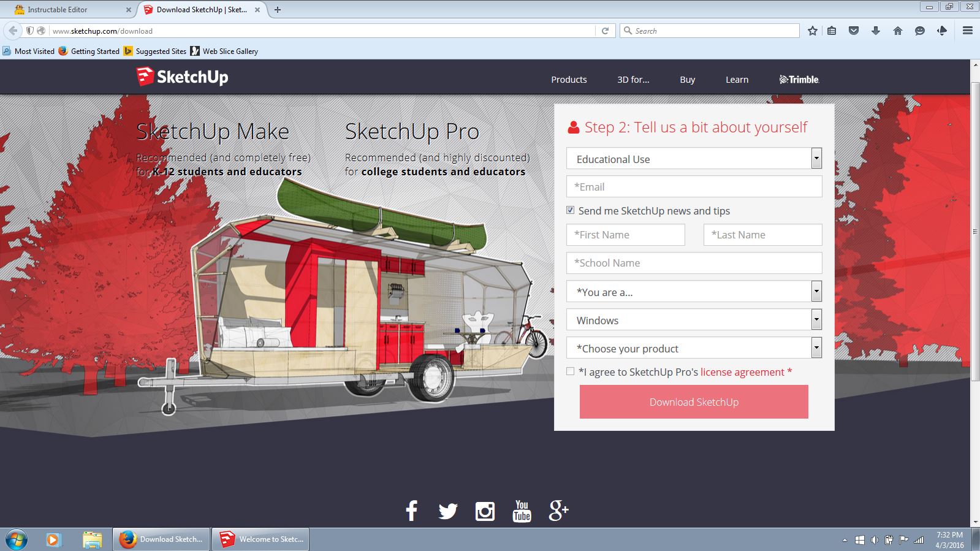Click the chat bubble Hello icon
Screen dimensions: 980x551
coord(920,31)
